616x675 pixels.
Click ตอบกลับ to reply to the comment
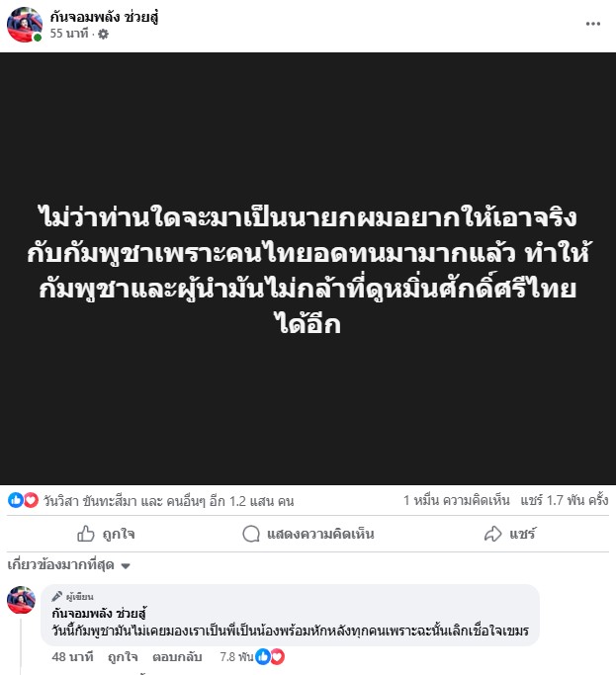[x=177, y=657]
